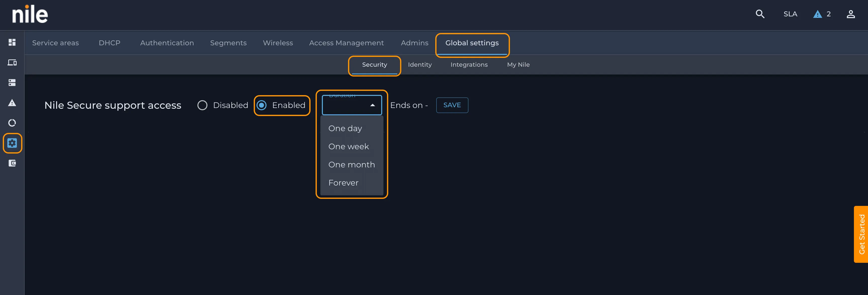The width and height of the screenshot is (868, 295).
Task: Switch to the Wireless tab
Action: coord(278,43)
